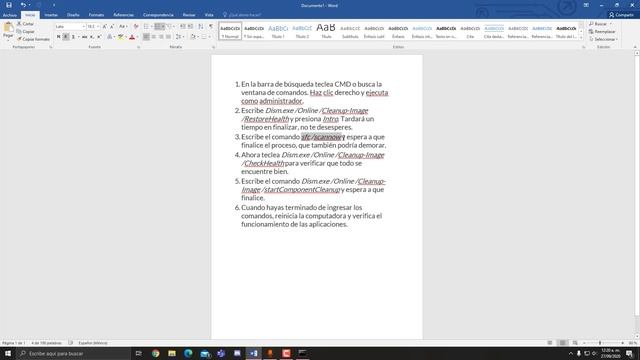
Task: Toggle bold (N) formatting
Action: point(58,37)
